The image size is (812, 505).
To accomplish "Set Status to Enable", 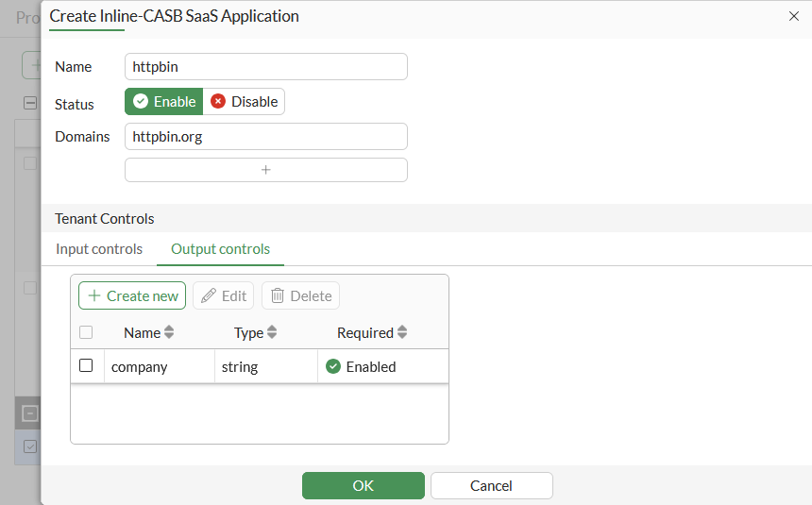I will click(x=164, y=102).
